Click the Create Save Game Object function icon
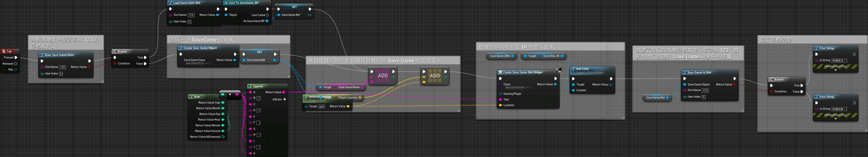Image resolution: width=868 pixels, height=157 pixels. tap(181, 48)
